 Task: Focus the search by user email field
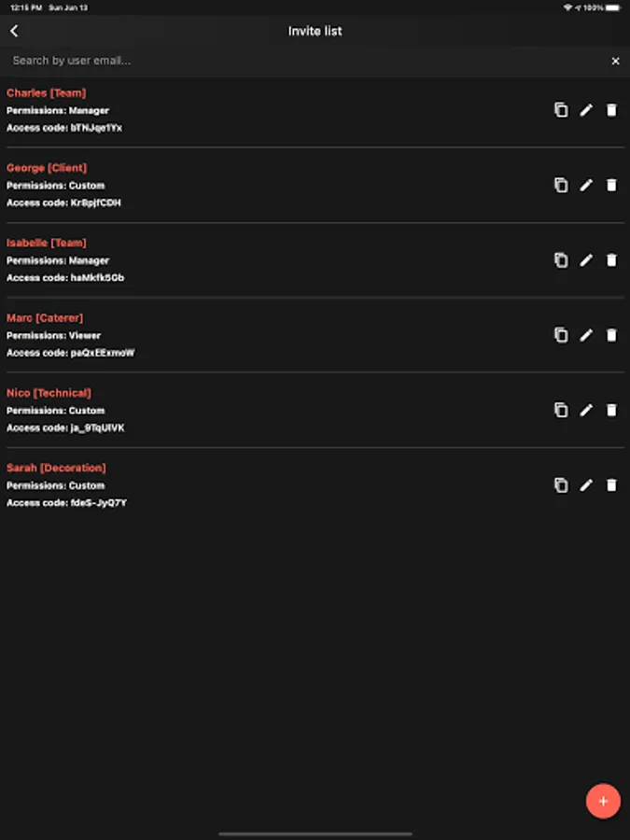(305, 61)
